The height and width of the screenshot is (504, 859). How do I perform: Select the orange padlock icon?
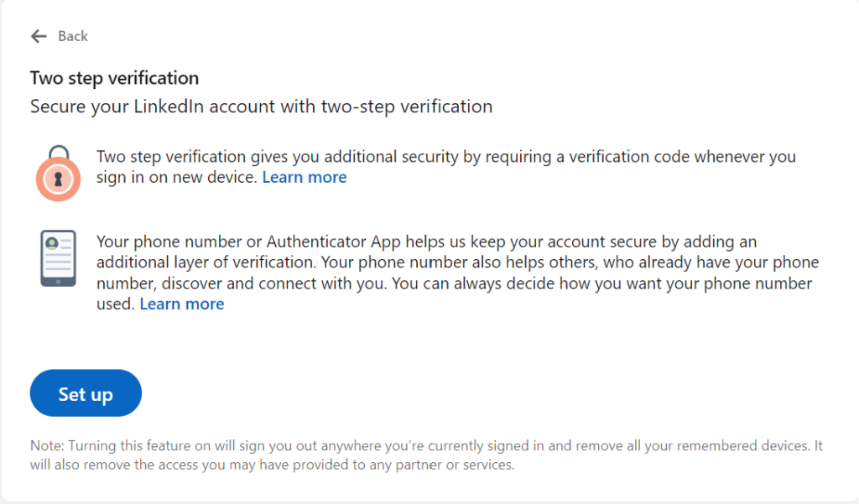[x=58, y=173]
